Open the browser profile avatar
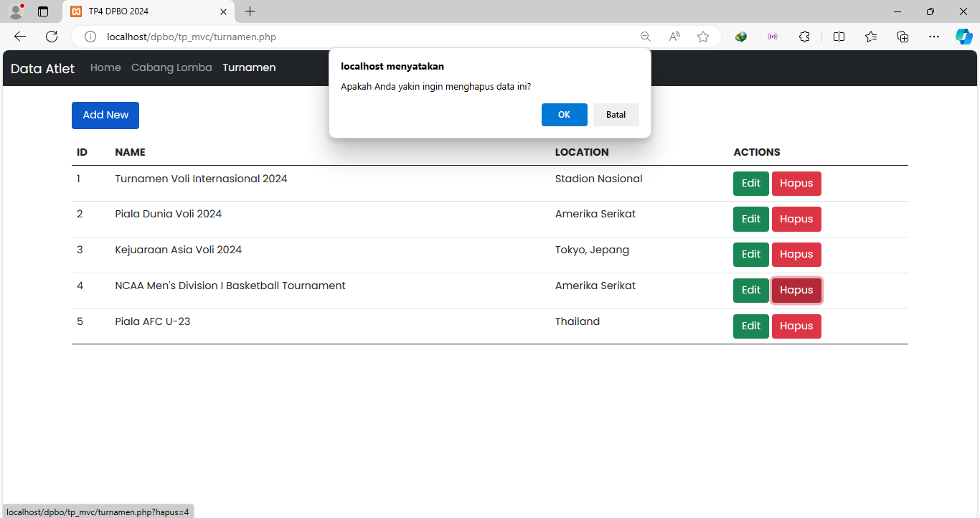This screenshot has height=518, width=980. click(16, 11)
